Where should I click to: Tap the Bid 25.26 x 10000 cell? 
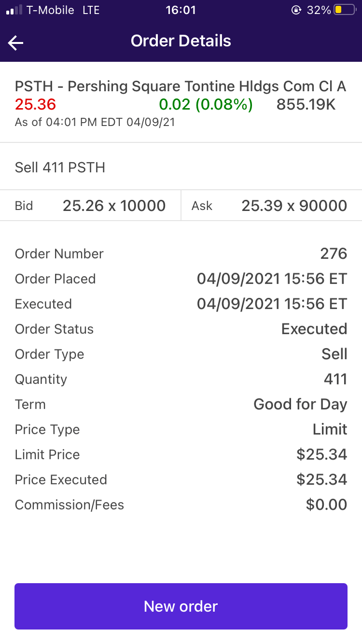(x=90, y=206)
